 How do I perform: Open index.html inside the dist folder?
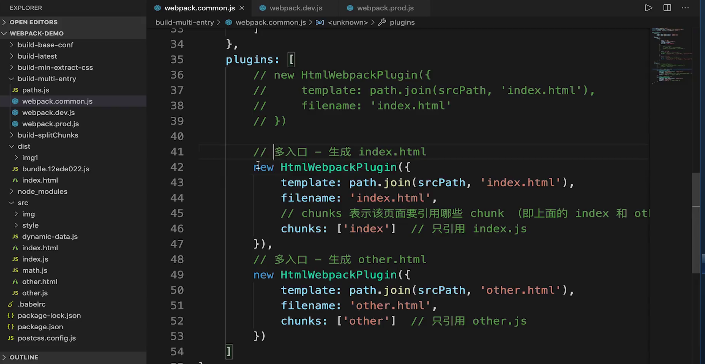73,180
